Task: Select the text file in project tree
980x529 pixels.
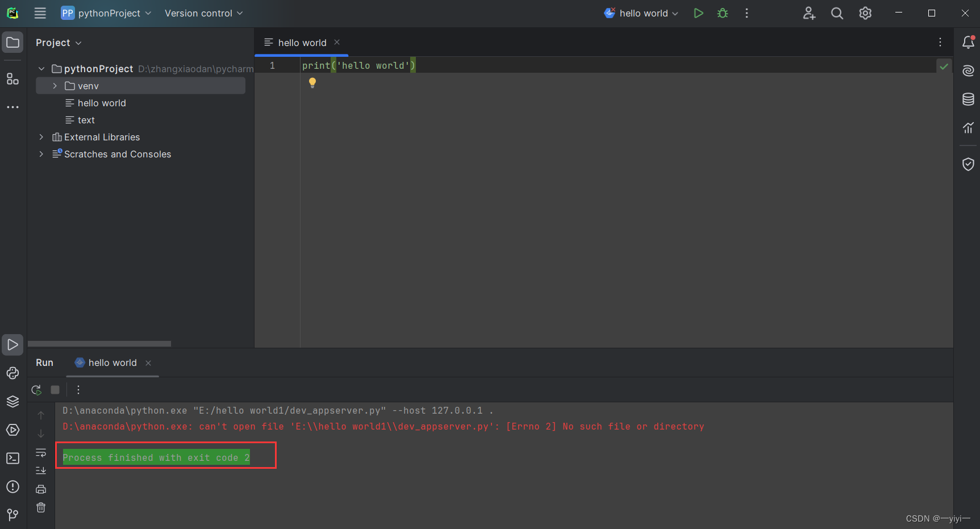Action: pyautogui.click(x=86, y=120)
